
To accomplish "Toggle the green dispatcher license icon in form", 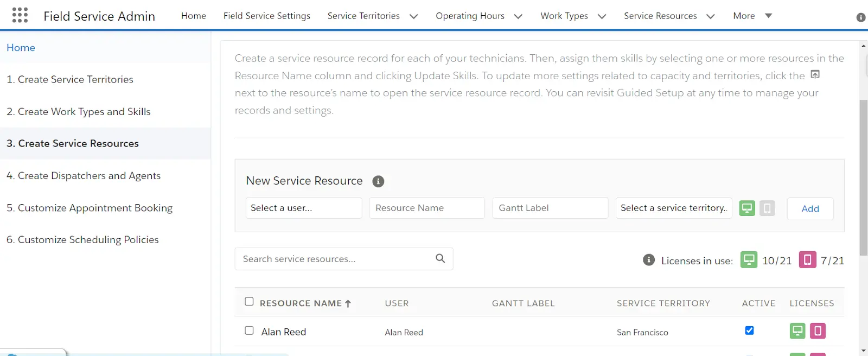I will pyautogui.click(x=747, y=208).
